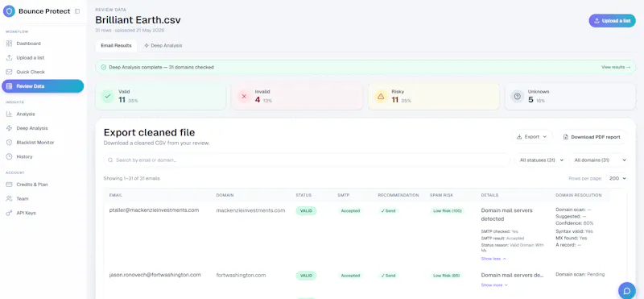Click the Upload a list button
644x299 pixels.
click(x=612, y=21)
